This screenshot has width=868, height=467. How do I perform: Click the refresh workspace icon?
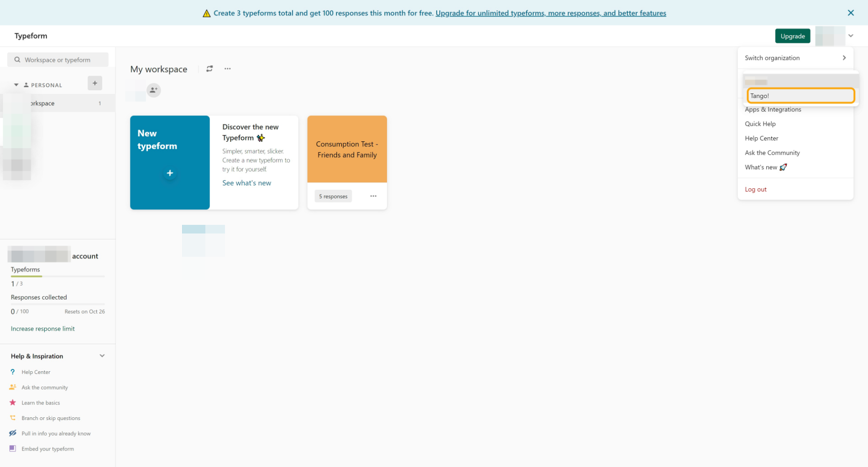209,69
